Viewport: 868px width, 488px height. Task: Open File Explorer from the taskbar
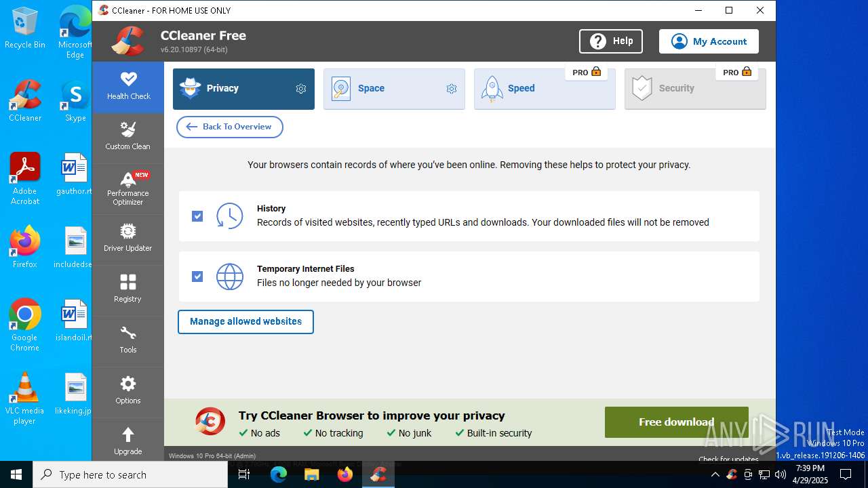(312, 474)
